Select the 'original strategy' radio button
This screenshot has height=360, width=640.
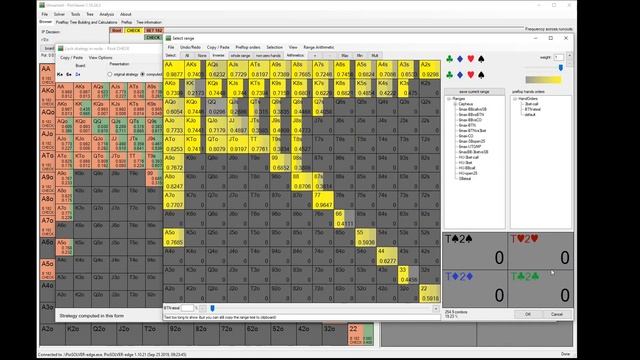[110, 74]
